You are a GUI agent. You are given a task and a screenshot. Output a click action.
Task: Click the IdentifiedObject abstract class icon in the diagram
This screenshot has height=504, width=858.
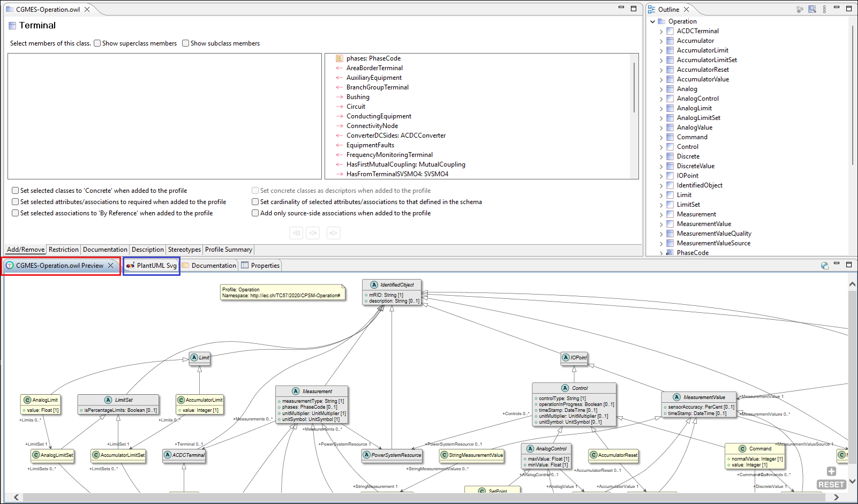tap(374, 285)
